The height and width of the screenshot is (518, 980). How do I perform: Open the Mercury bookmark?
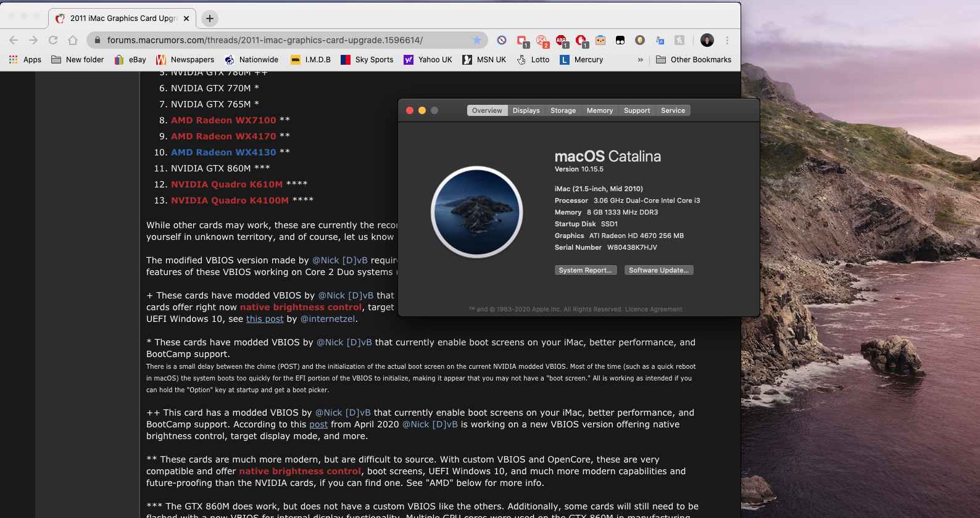pos(581,60)
